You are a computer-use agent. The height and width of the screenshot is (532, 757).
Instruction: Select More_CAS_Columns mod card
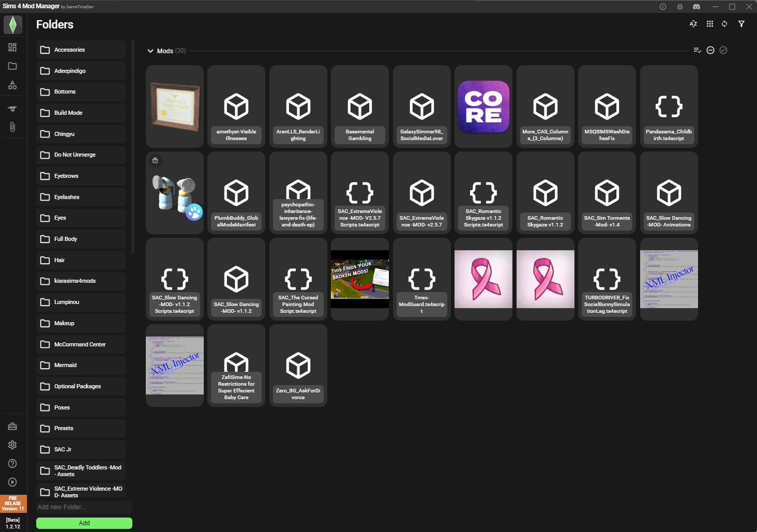[546, 107]
